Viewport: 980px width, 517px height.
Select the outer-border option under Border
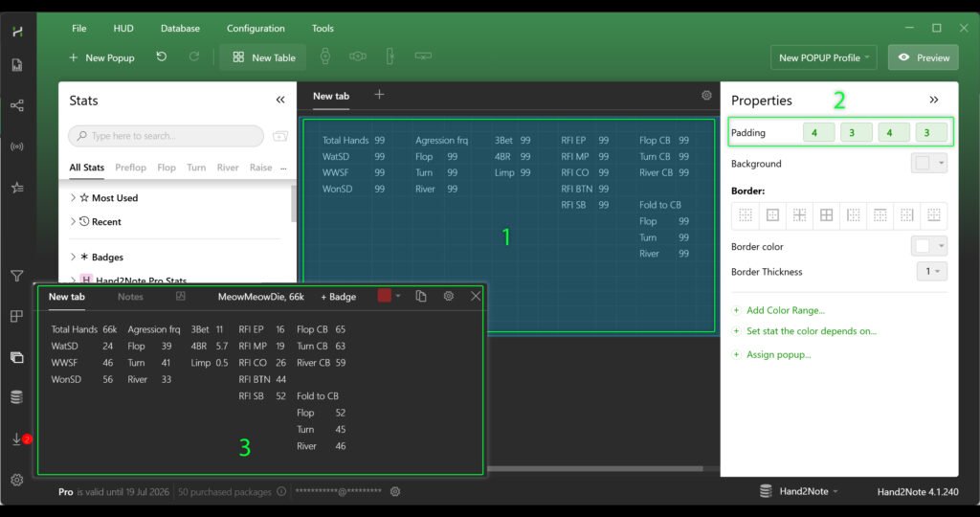pyautogui.click(x=772, y=215)
